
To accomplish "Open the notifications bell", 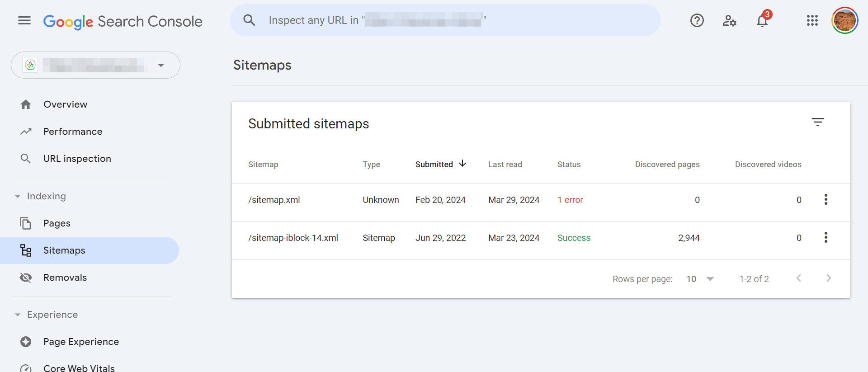I will click(762, 21).
